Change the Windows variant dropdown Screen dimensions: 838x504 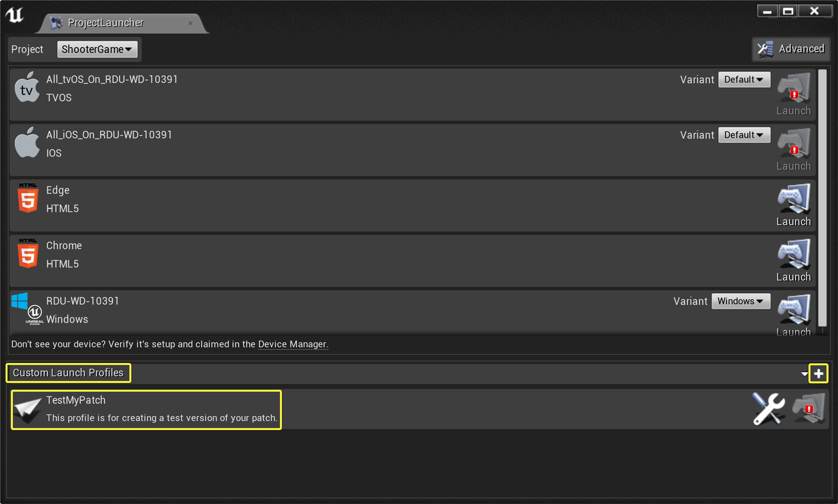click(x=740, y=301)
